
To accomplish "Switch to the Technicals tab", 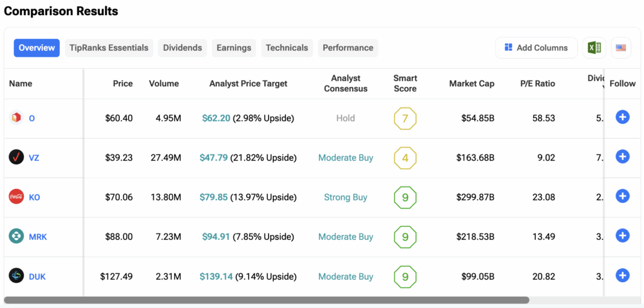I will tap(287, 48).
